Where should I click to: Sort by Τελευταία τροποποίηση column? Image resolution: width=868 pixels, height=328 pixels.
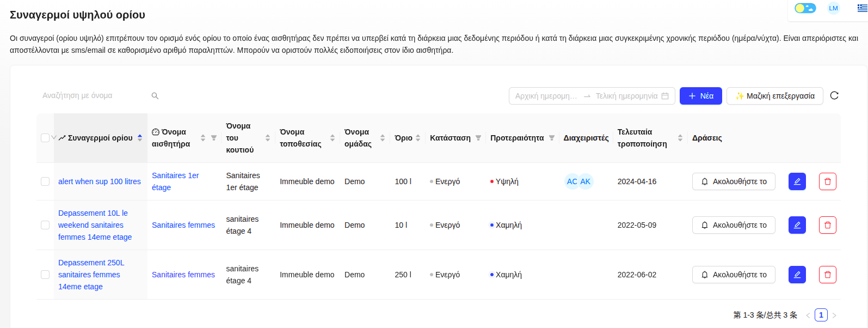(680, 138)
